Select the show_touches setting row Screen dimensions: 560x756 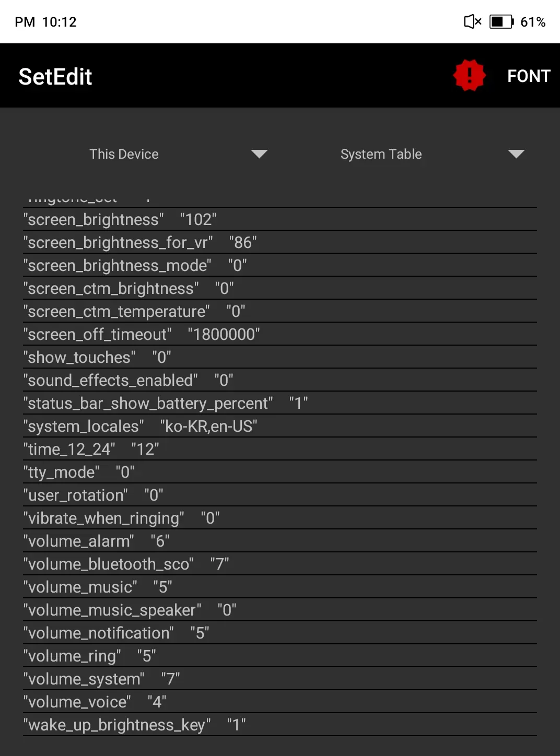pyautogui.click(x=280, y=357)
